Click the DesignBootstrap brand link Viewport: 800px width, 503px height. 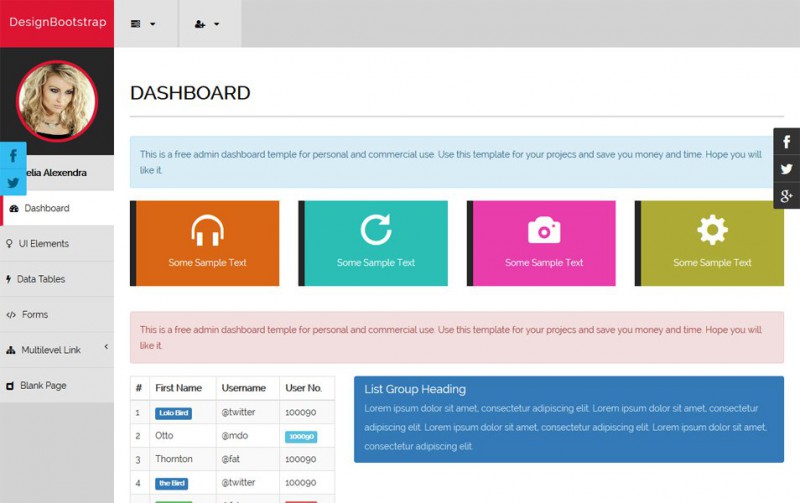57,22
